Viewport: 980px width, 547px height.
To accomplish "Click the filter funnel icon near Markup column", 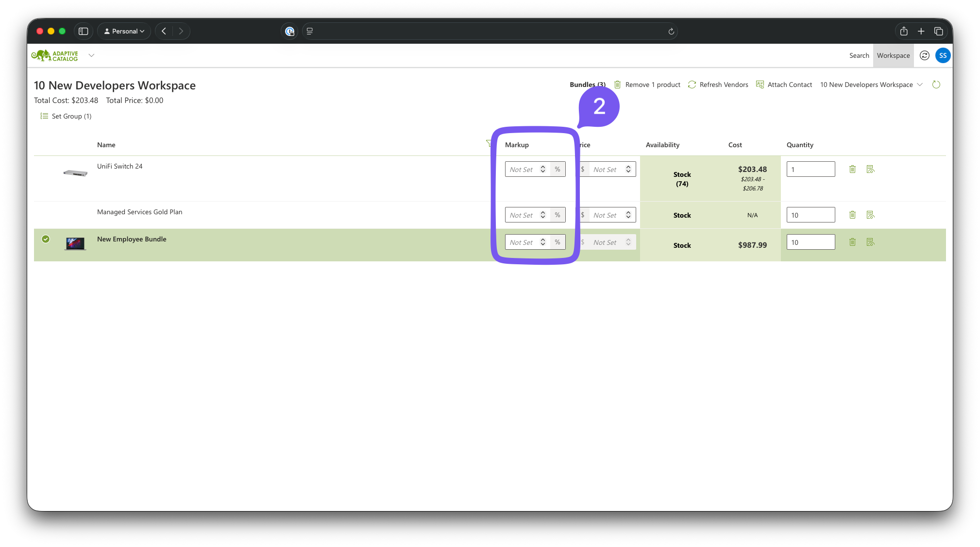I will tap(489, 143).
